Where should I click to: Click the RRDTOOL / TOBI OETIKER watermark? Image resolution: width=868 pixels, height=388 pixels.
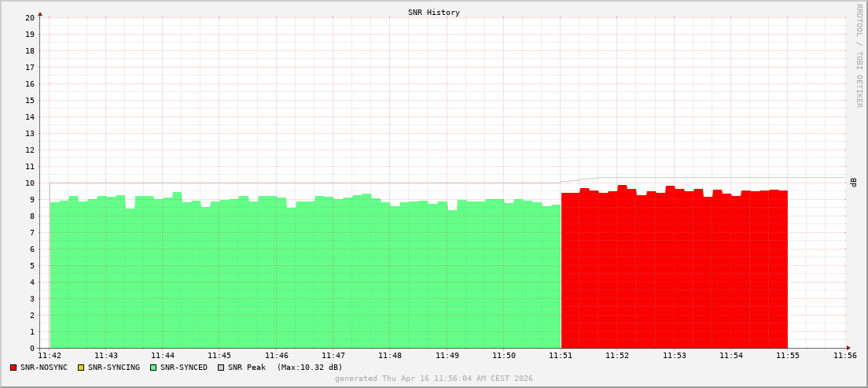pos(859,55)
